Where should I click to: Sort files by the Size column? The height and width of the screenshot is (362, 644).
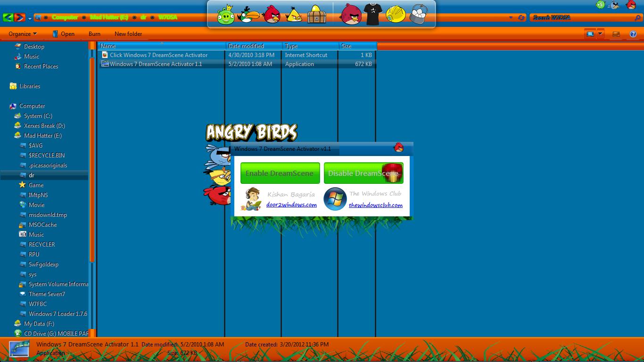[x=358, y=46]
